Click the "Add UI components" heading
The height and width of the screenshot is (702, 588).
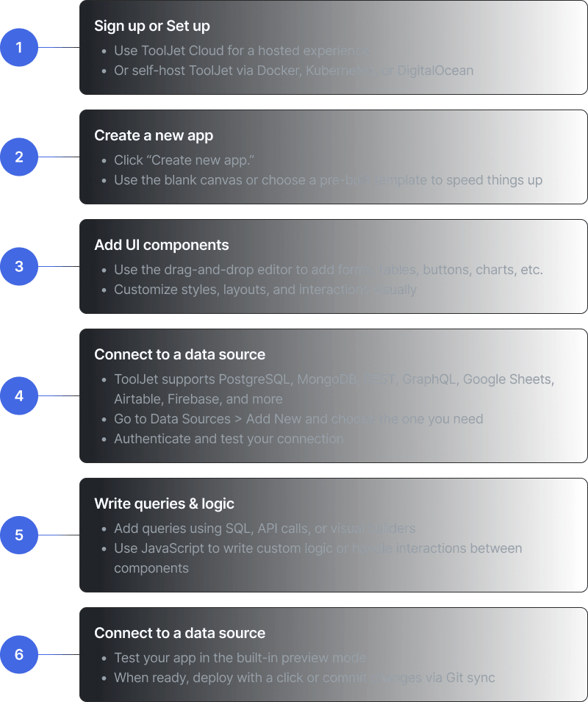tap(162, 245)
